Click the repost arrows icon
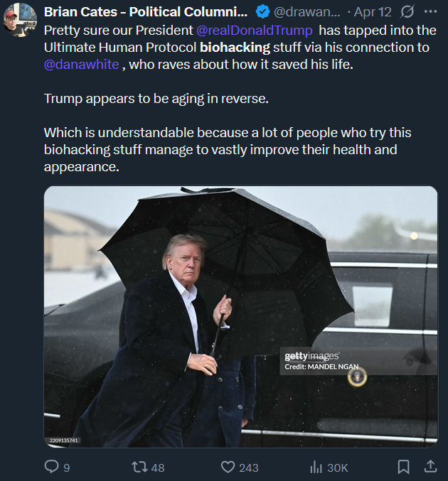 point(139,468)
